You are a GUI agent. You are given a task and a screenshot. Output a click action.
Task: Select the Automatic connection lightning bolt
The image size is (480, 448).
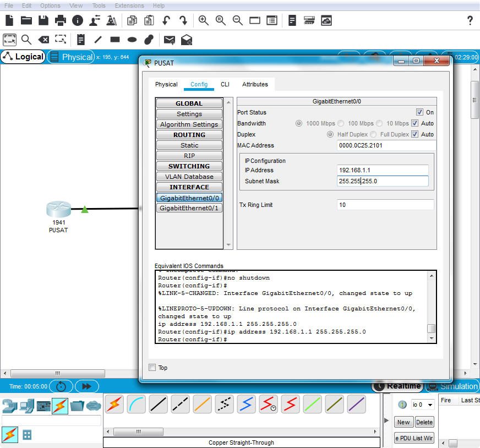pyautogui.click(x=114, y=404)
